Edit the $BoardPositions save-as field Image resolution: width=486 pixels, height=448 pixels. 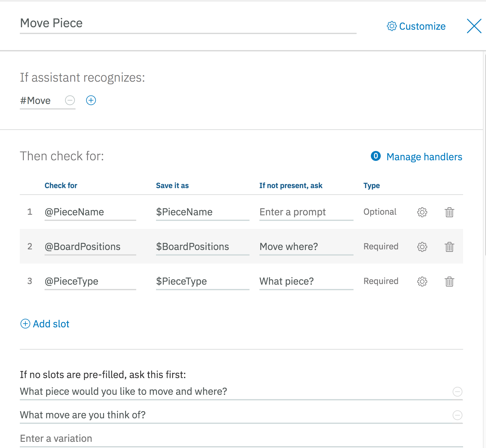point(202,247)
